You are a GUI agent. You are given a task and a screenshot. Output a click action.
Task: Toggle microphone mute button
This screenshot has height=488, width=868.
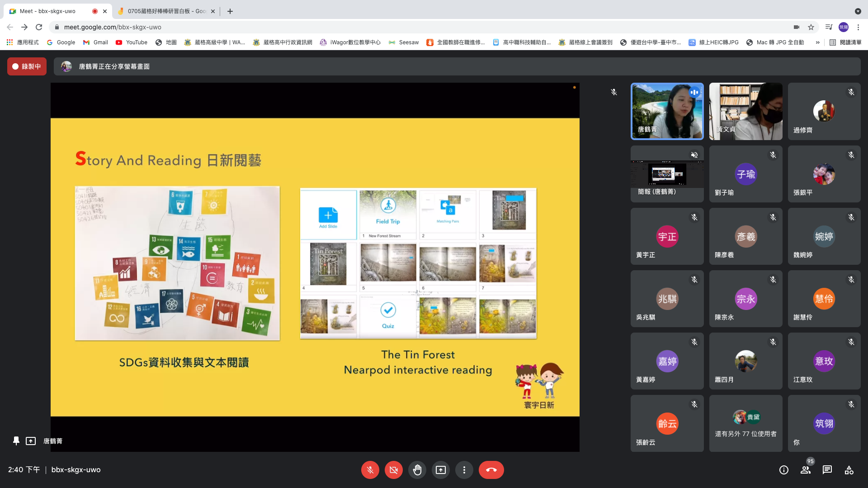tap(370, 470)
